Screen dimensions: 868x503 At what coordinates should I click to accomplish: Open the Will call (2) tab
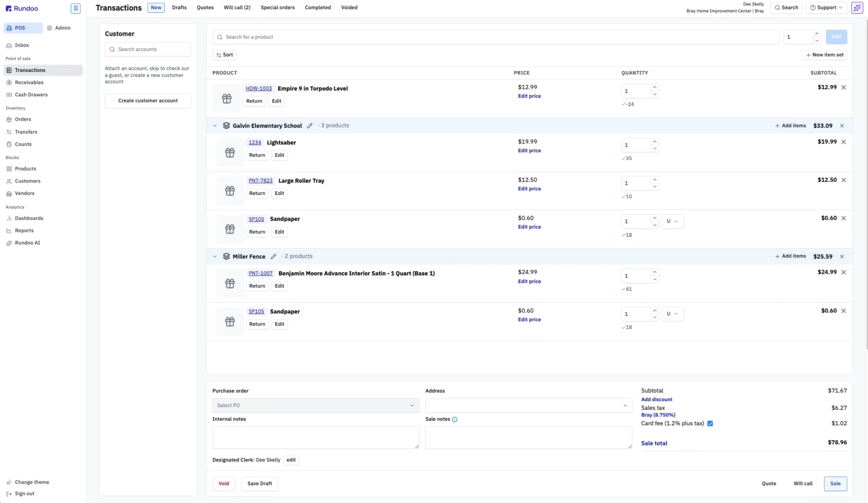click(237, 8)
